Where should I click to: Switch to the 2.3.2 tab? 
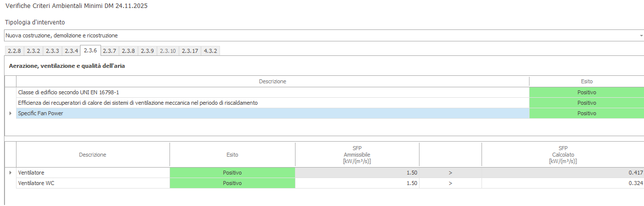pos(33,51)
